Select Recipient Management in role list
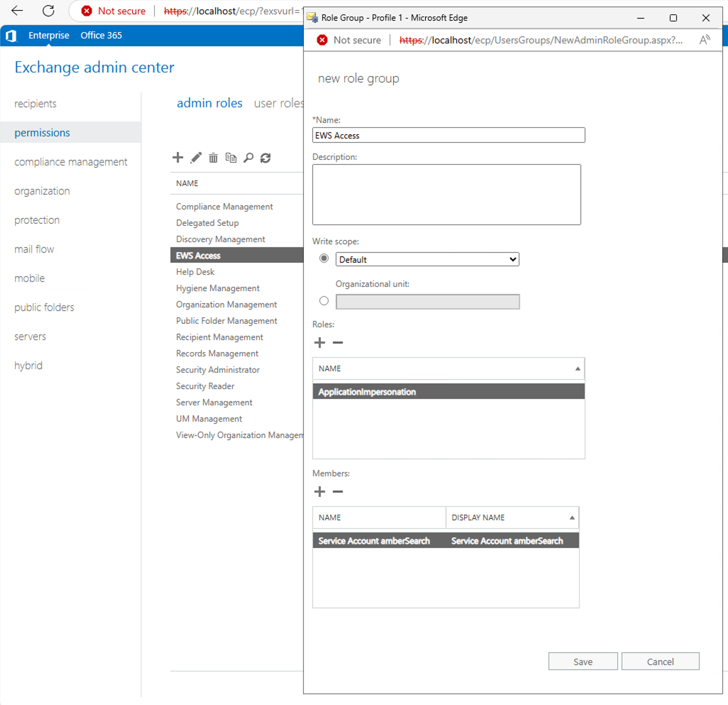Viewport: 728px width, 705px height. [x=220, y=337]
